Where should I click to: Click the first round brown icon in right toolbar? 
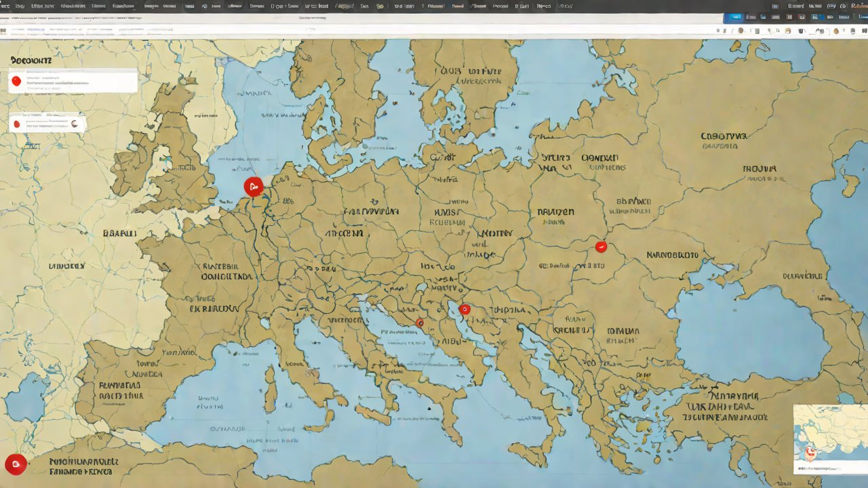(741, 30)
